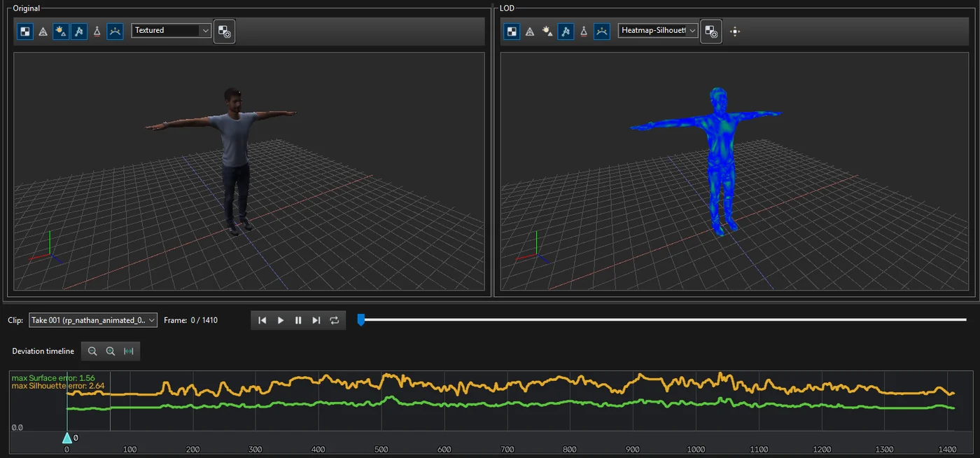Toggle lighting icon in Original viewport toolbar

(x=61, y=32)
